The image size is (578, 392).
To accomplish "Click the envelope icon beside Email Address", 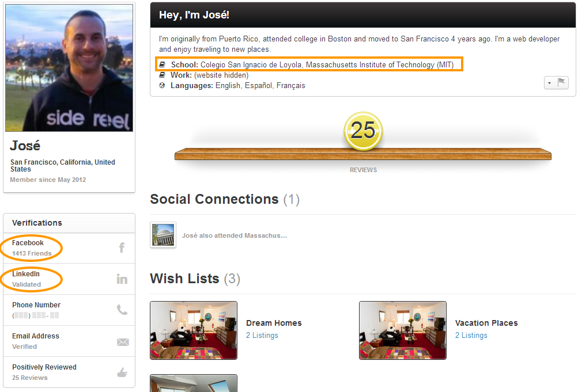I will 123,342.
